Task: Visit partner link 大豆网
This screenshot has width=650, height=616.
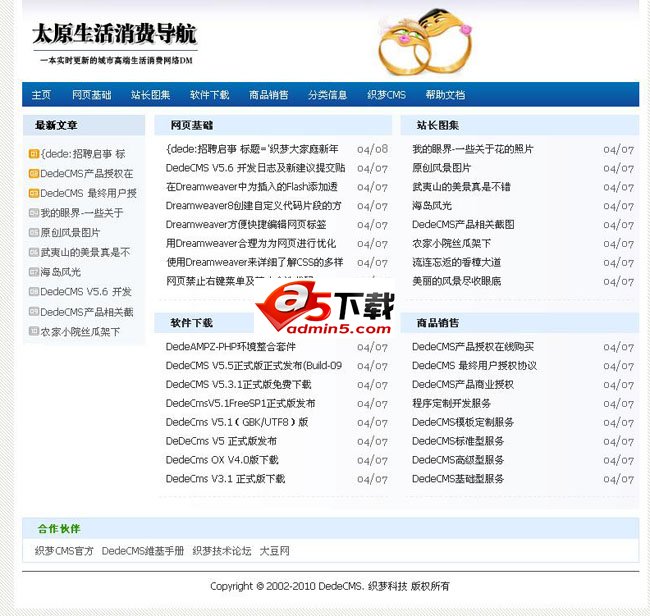Action: tap(274, 551)
